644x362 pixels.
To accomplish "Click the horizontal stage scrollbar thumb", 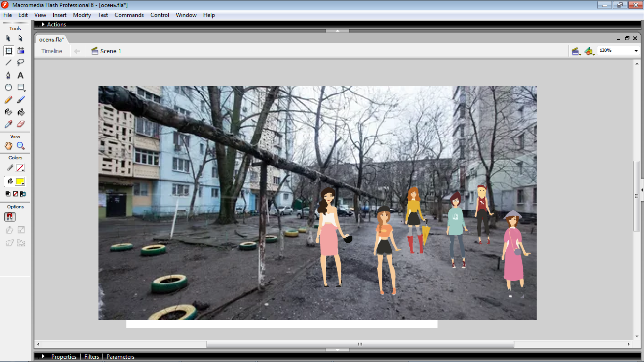I will pyautogui.click(x=360, y=344).
